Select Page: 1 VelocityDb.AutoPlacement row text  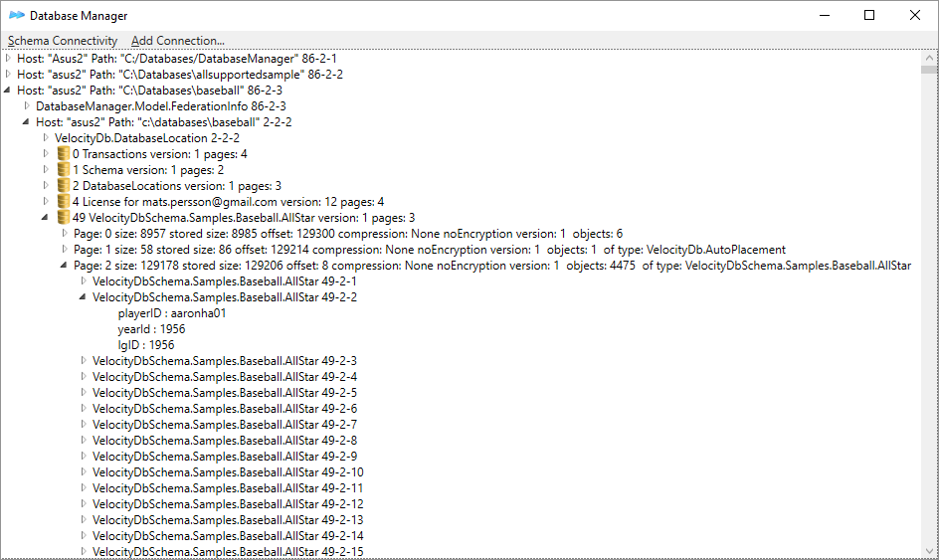tap(430, 249)
